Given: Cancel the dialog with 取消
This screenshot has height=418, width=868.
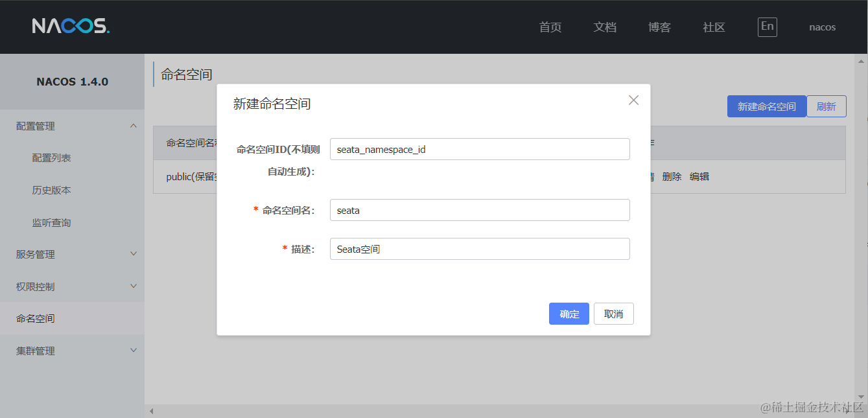Looking at the screenshot, I should click(x=614, y=314).
